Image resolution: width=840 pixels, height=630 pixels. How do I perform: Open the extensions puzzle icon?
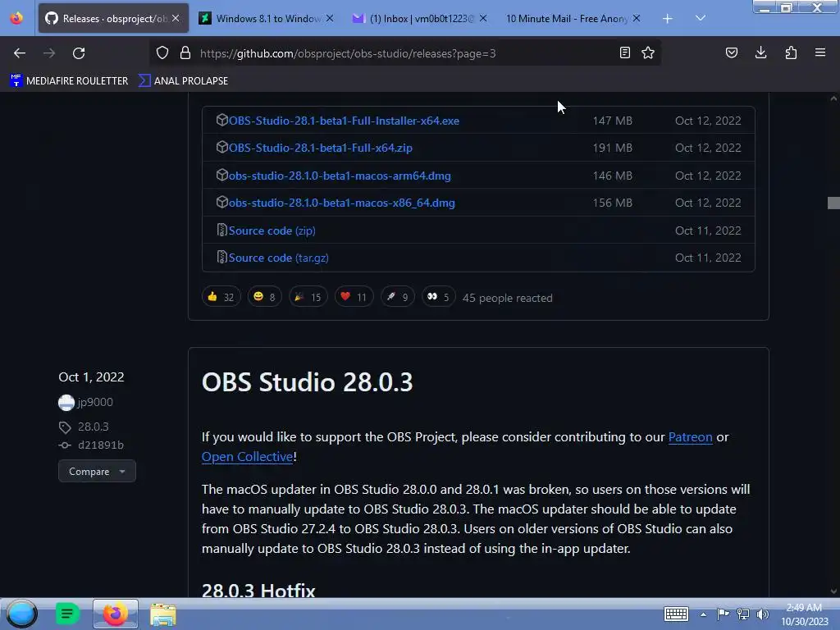pyautogui.click(x=791, y=52)
